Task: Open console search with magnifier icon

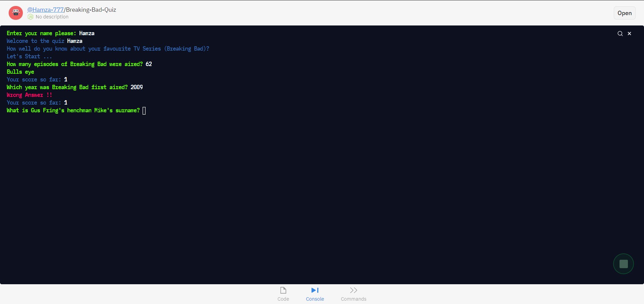Action: (x=620, y=34)
